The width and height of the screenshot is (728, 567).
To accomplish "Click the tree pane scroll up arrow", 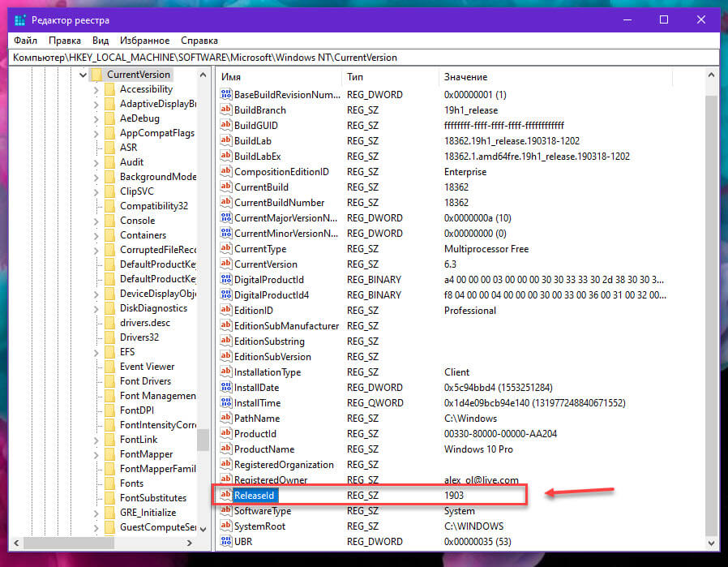I will [x=203, y=75].
